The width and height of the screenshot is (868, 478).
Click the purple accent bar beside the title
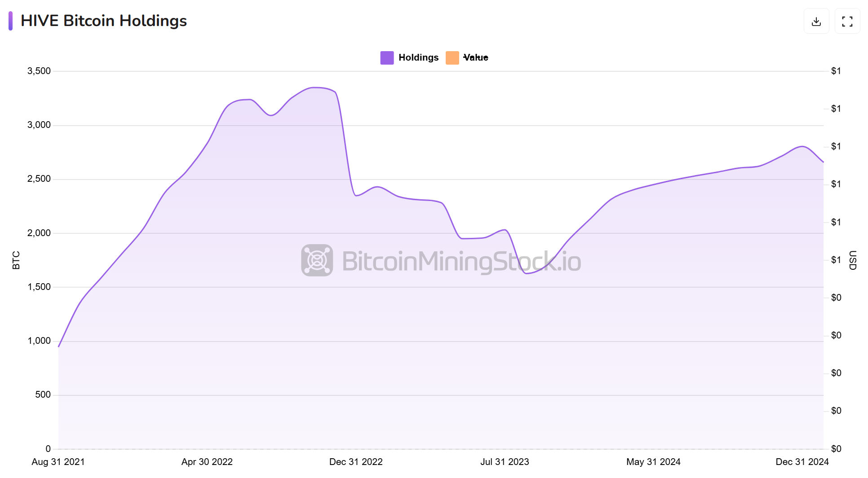point(10,21)
